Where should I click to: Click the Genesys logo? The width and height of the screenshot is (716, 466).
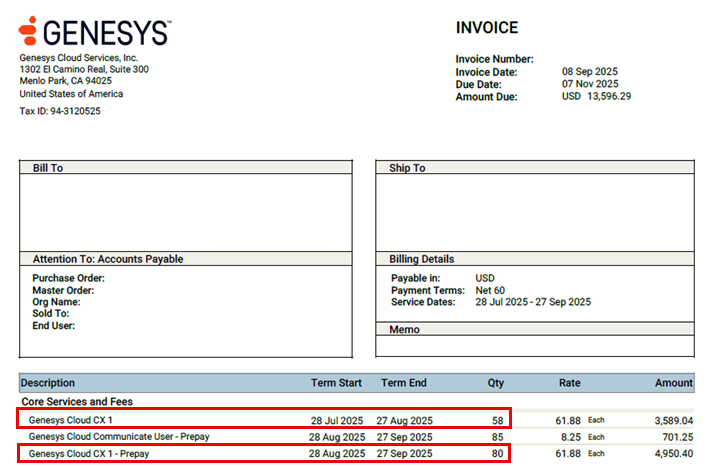pos(94,31)
